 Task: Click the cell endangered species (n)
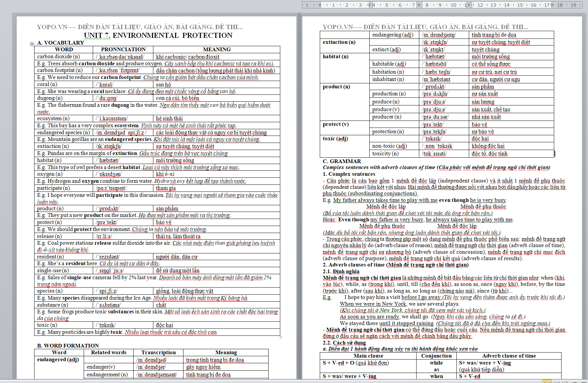coord(64,133)
